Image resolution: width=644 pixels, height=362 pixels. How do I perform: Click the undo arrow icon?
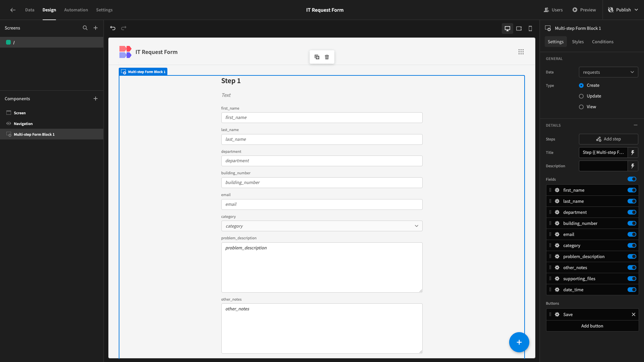click(113, 28)
